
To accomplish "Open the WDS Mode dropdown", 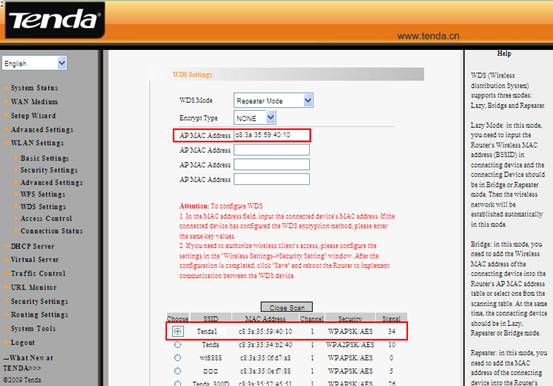I will (x=273, y=101).
